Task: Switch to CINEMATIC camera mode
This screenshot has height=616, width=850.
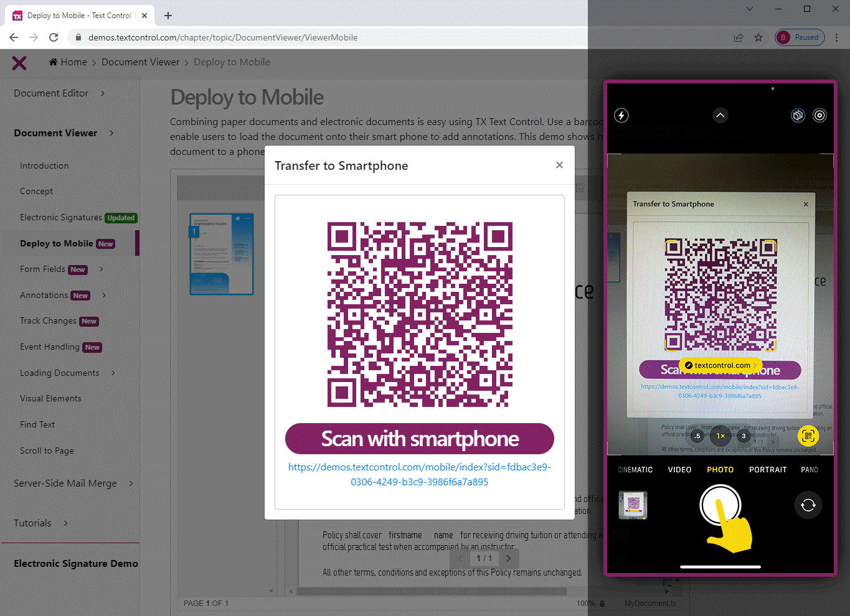Action: pyautogui.click(x=635, y=470)
